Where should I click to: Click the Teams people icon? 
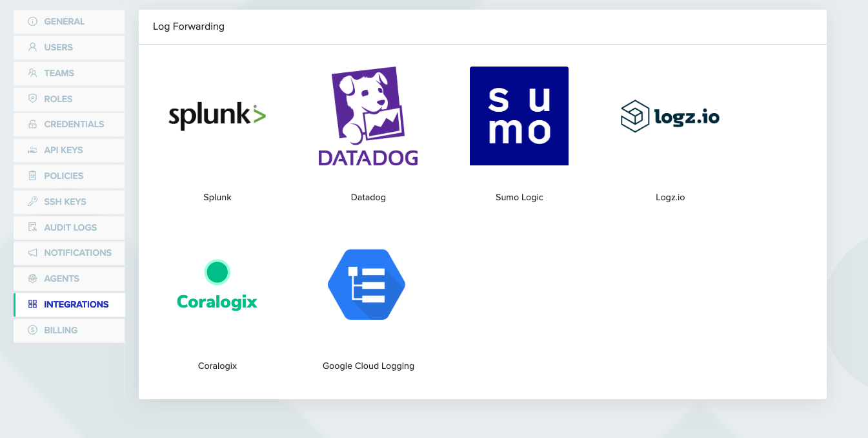[32, 73]
